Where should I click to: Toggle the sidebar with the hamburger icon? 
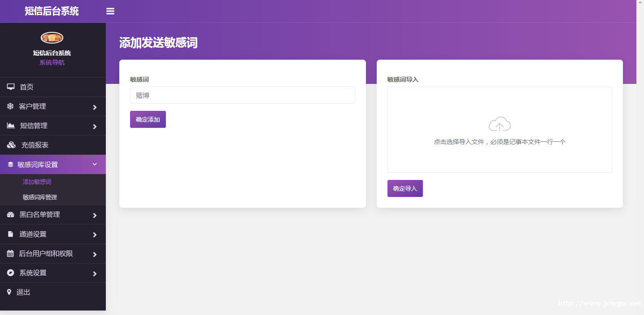point(110,11)
